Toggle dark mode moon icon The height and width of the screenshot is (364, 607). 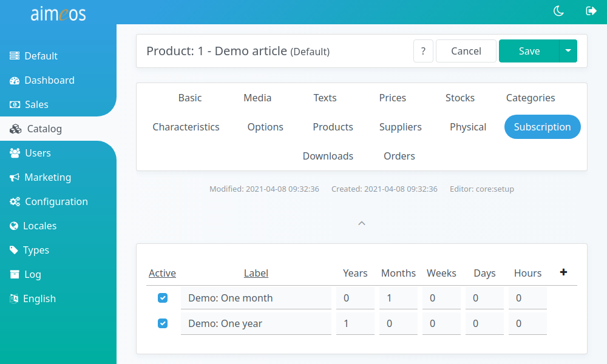pos(558,11)
